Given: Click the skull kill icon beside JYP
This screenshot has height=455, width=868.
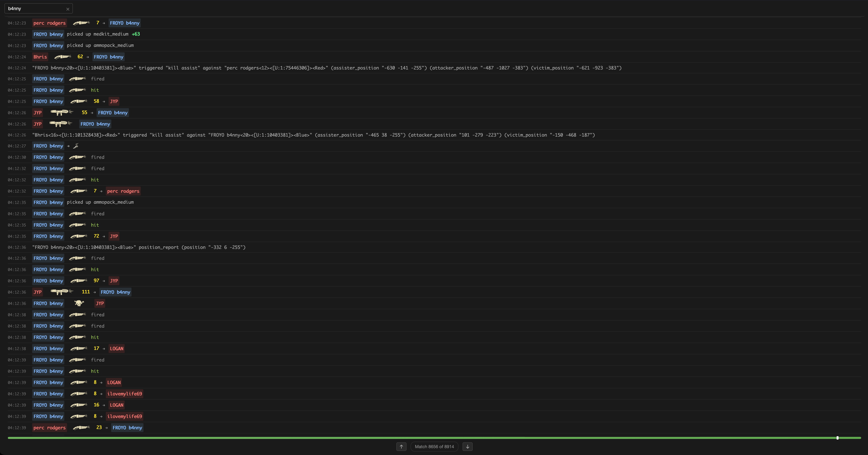Looking at the screenshot, I should [79, 303].
